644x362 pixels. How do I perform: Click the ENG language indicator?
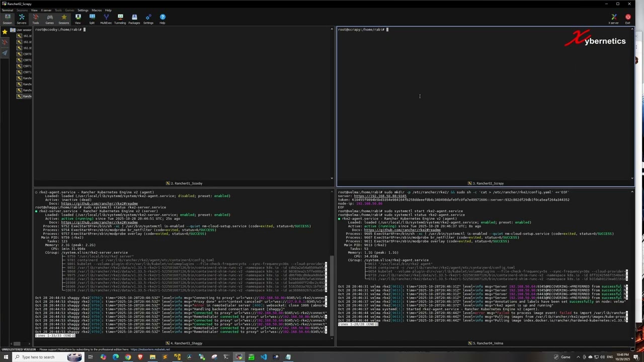(610, 357)
